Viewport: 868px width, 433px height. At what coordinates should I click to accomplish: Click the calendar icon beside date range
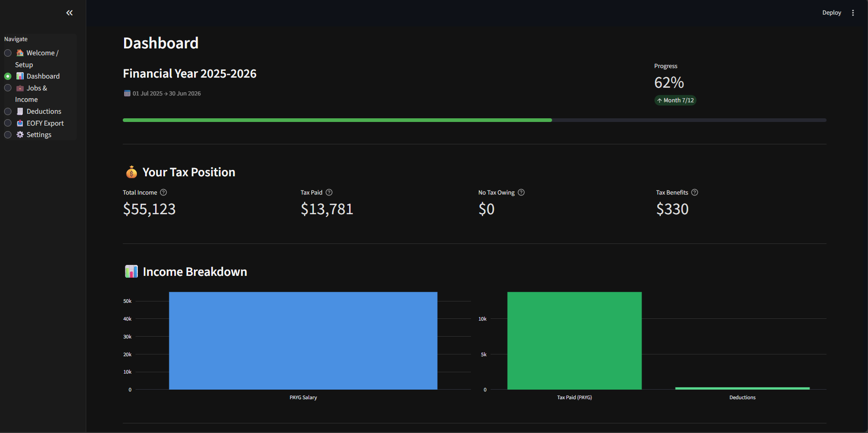(x=127, y=93)
